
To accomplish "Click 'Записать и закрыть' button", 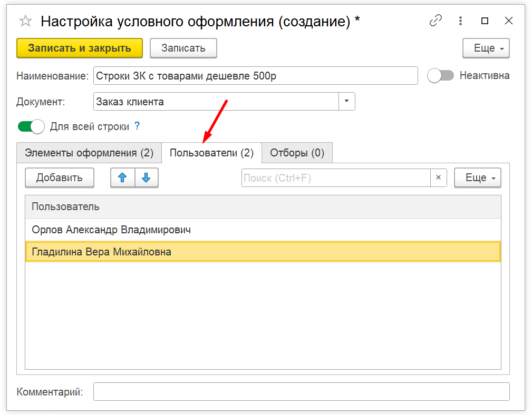I will click(80, 48).
